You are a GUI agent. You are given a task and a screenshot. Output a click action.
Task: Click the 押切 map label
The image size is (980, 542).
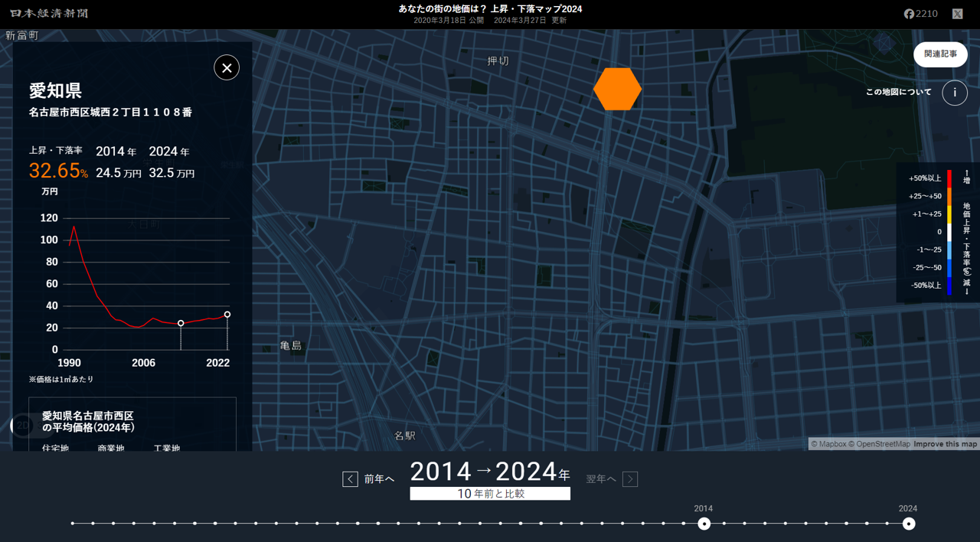pos(498,60)
